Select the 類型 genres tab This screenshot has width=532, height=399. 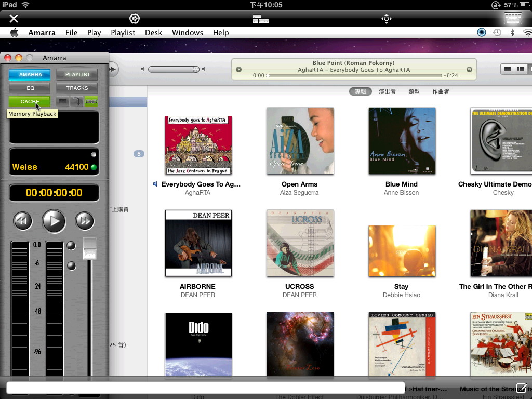[414, 91]
